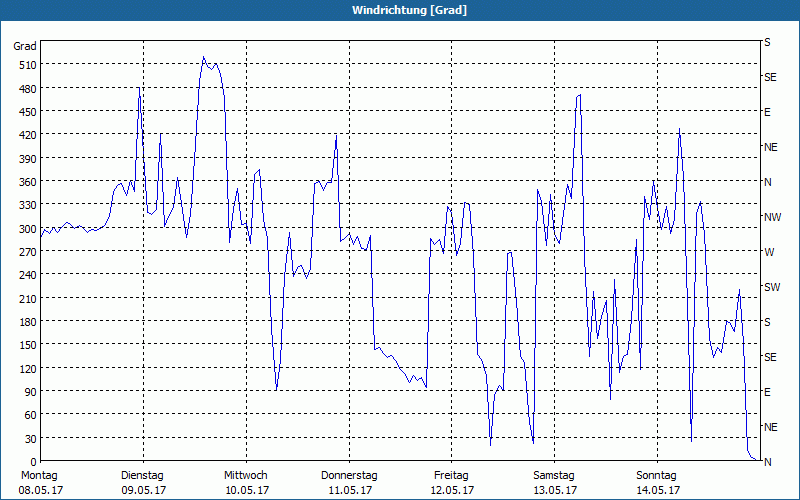800x500 pixels.
Task: Click the 'Freitag' day label
Action: tap(452, 476)
